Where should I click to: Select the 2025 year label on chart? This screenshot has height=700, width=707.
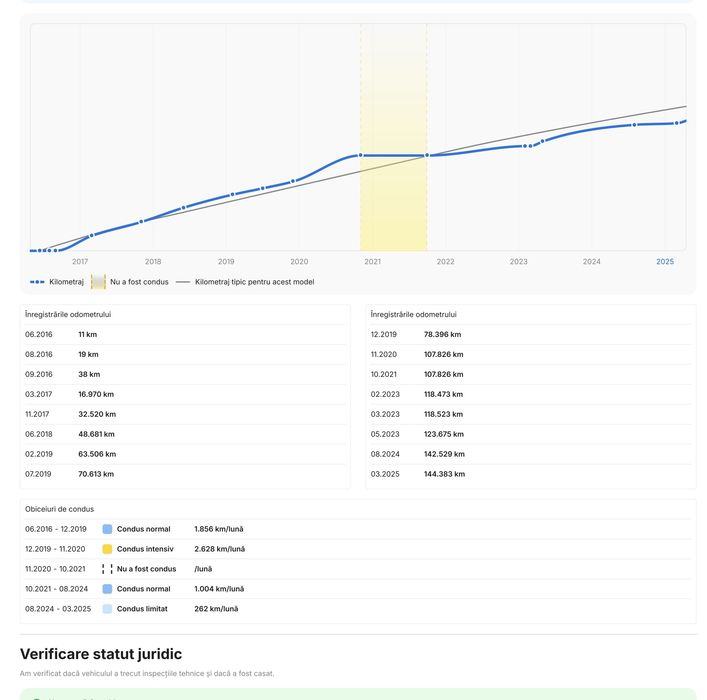point(665,262)
